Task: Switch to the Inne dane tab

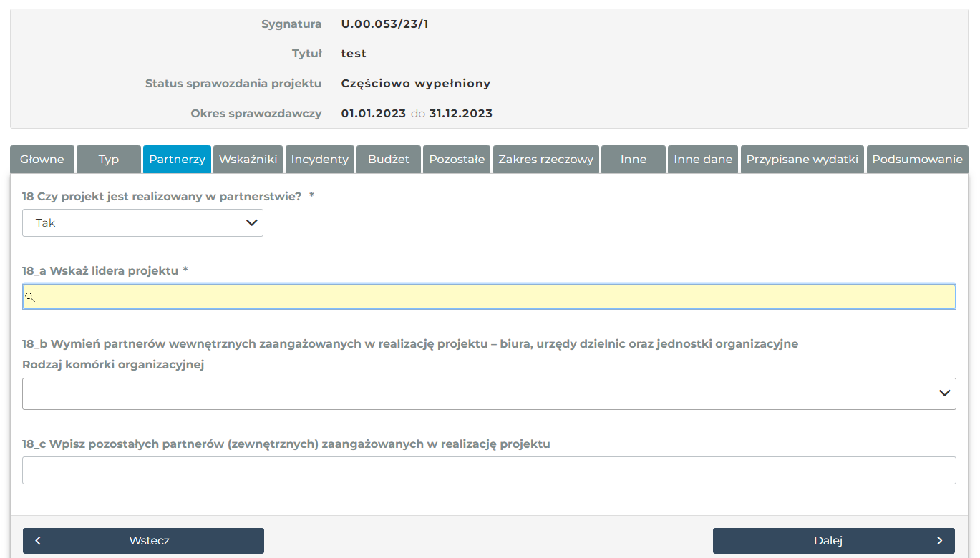Action: click(703, 160)
